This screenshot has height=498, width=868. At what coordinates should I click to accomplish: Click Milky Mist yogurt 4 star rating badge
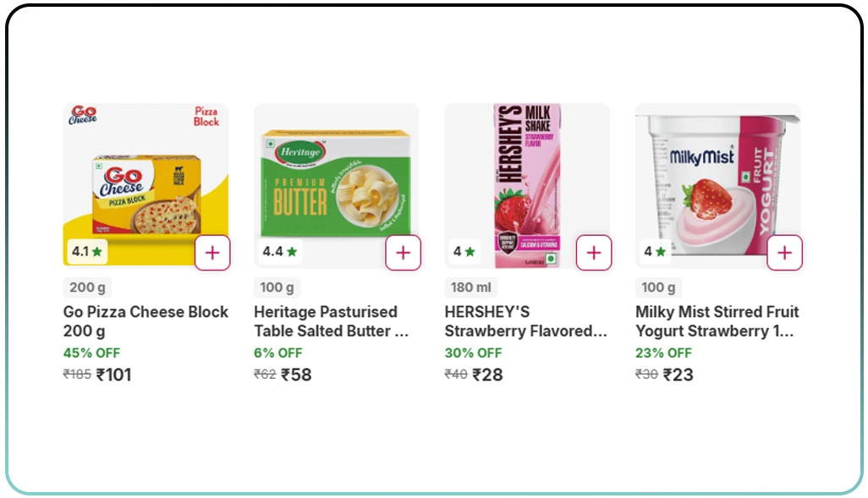[x=654, y=251]
